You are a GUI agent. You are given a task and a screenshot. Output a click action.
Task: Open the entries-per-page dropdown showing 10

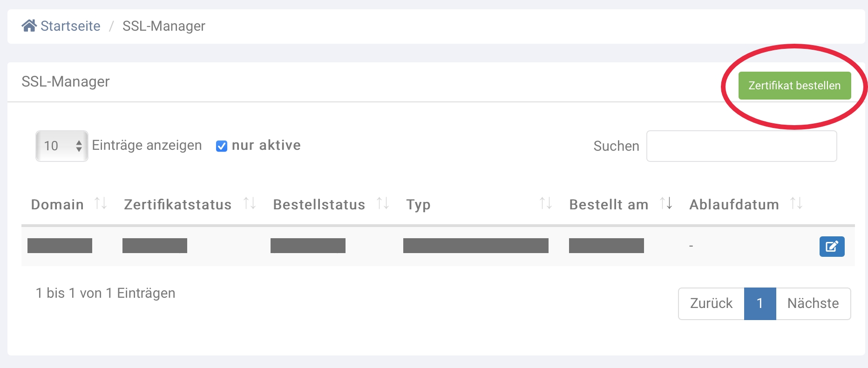[62, 146]
